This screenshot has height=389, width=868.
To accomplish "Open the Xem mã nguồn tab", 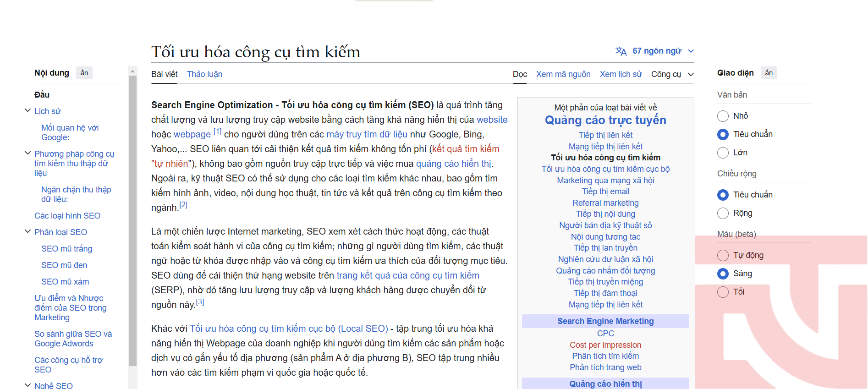I will pos(563,74).
